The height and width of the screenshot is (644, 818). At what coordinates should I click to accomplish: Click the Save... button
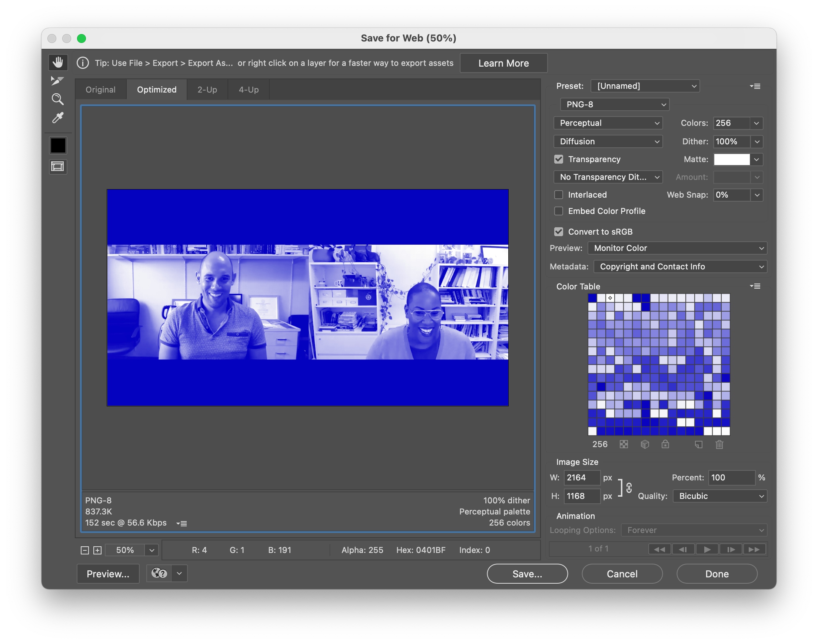tap(527, 574)
